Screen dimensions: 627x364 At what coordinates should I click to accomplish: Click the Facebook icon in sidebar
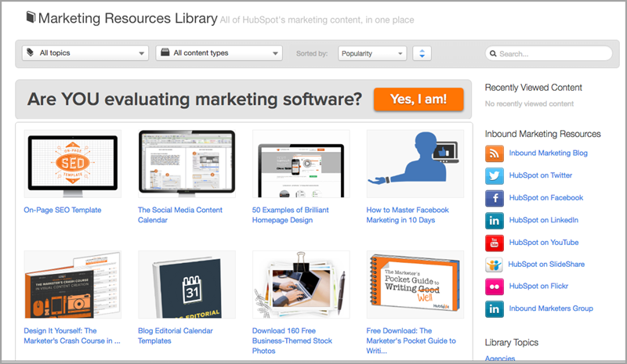tap(495, 198)
